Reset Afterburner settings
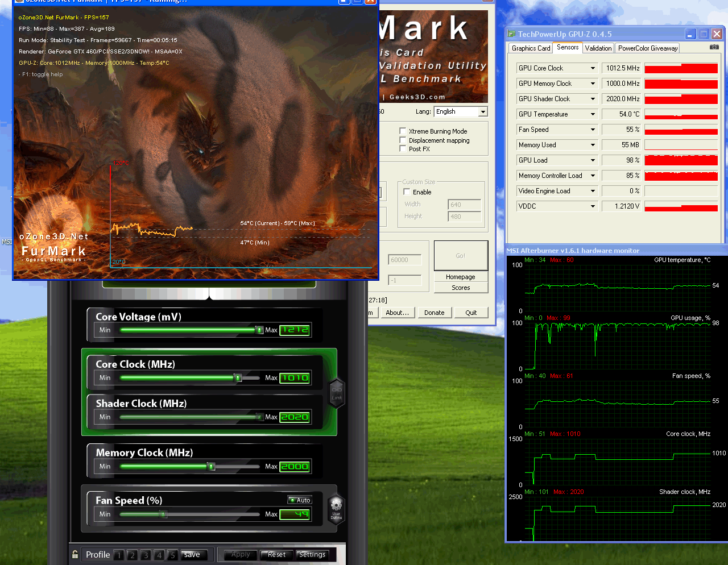728x565 pixels. (x=277, y=555)
